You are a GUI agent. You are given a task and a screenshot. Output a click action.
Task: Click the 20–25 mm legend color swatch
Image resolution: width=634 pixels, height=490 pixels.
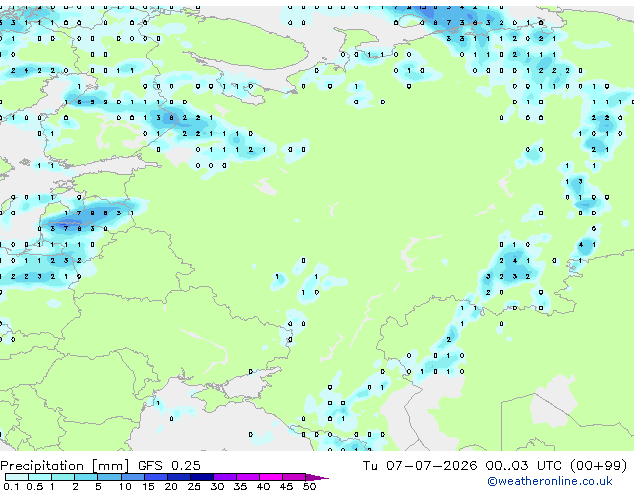coord(178,477)
